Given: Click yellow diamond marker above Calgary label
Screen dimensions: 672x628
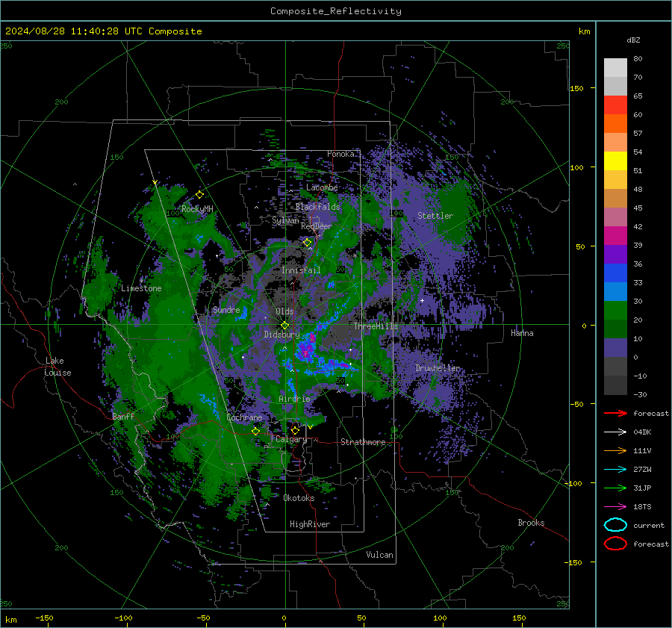Looking at the screenshot, I should pos(295,430).
